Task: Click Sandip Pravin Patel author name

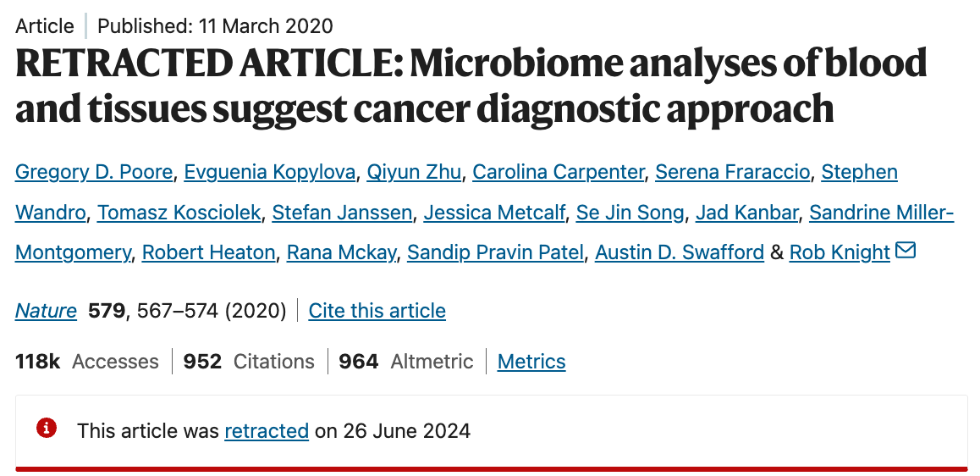Action: point(495,252)
